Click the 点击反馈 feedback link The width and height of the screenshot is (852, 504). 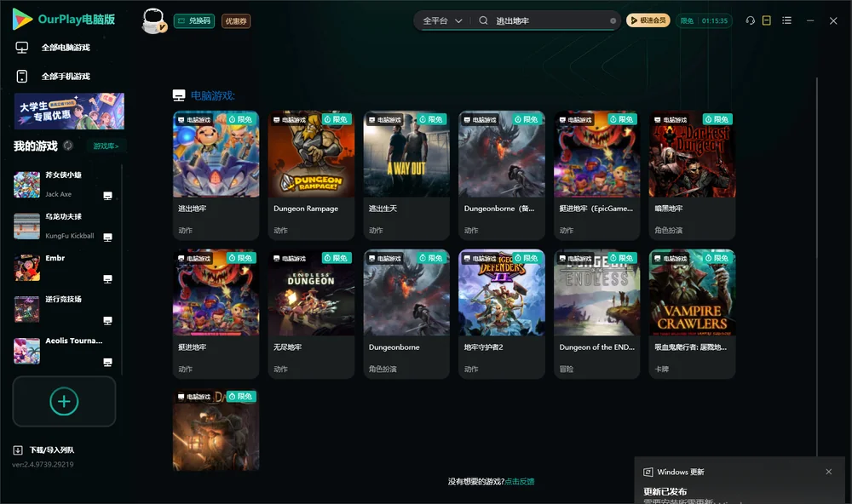[x=520, y=481]
